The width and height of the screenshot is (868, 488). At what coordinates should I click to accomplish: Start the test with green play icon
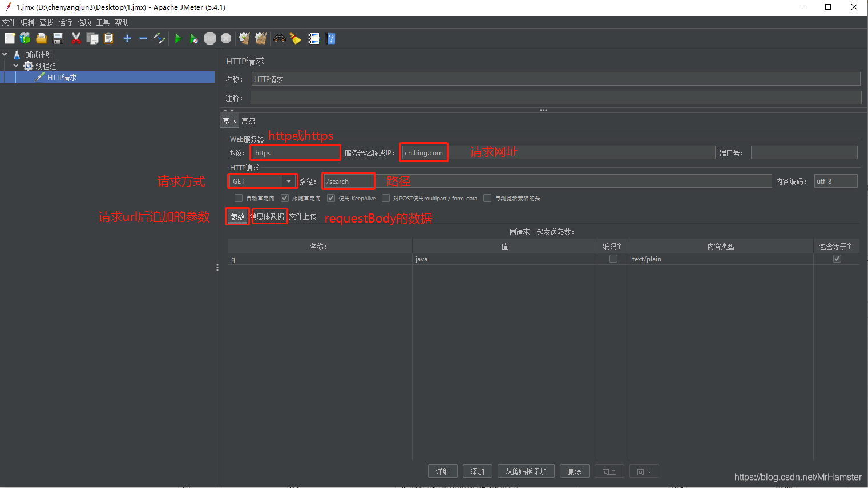click(178, 38)
